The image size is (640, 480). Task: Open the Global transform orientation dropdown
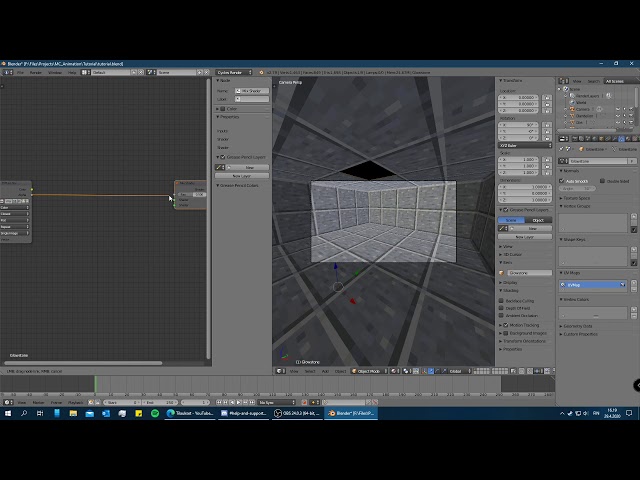click(x=460, y=371)
